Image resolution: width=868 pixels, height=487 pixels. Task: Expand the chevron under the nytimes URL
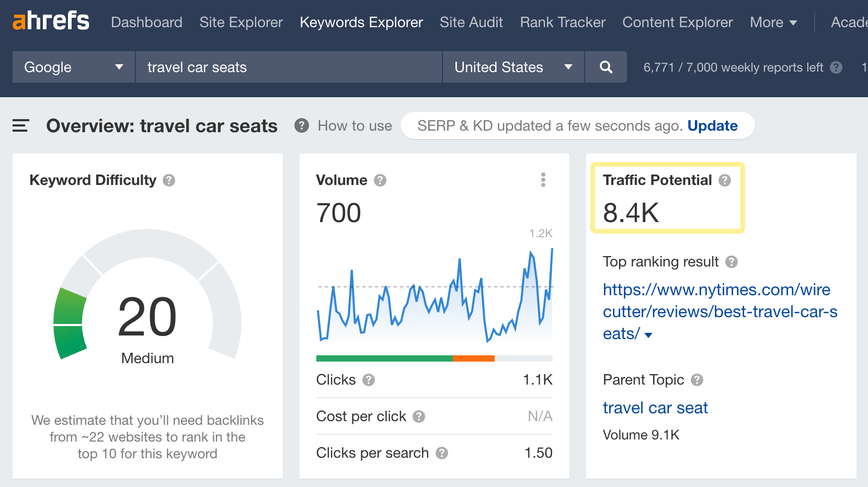pos(648,335)
